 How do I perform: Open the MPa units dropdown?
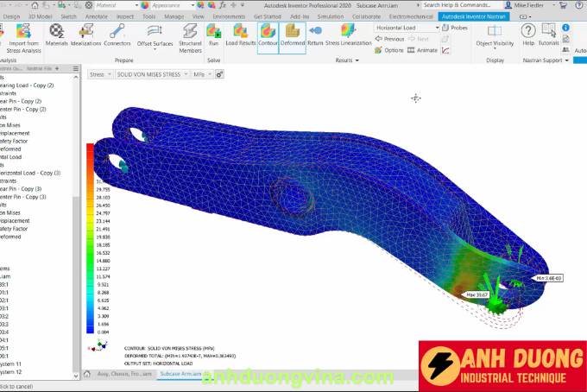(202, 75)
